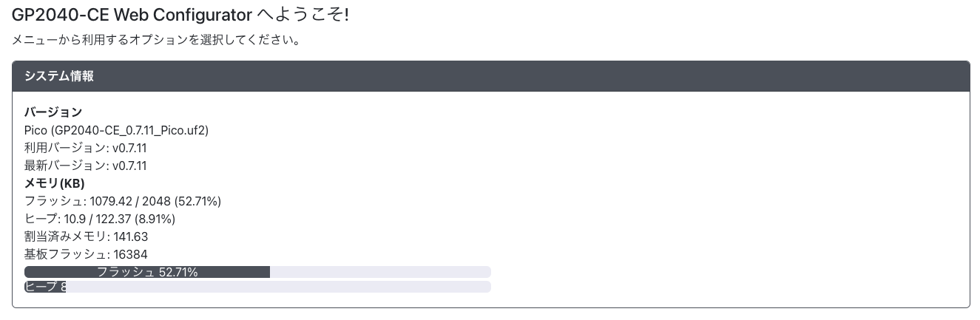Click the filled part of heap progress bar
This screenshot has height=320, width=980.
pyautogui.click(x=45, y=287)
